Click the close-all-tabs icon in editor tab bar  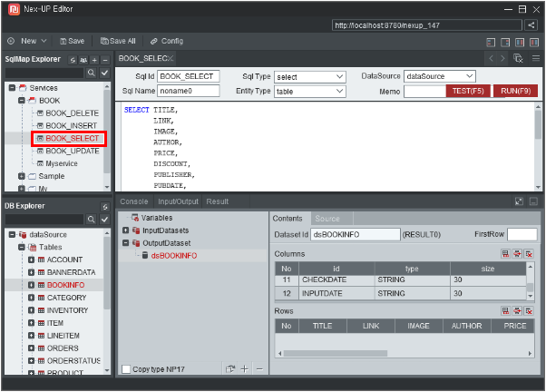(518, 59)
